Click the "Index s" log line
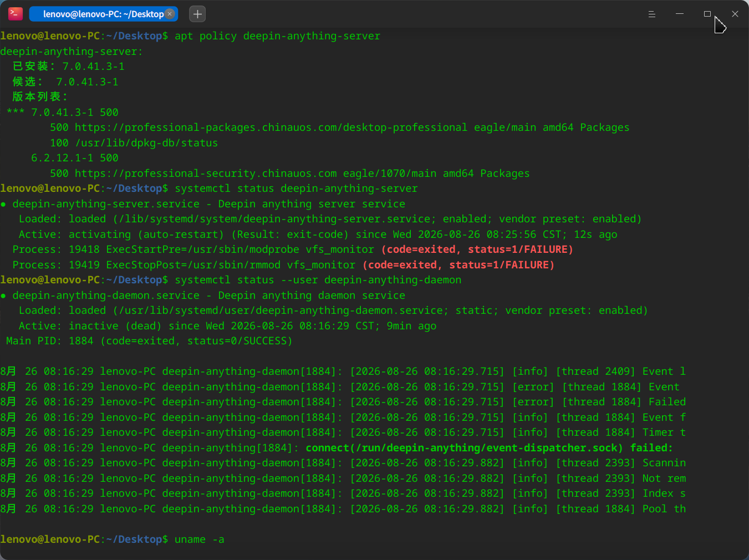This screenshot has height=560, width=749. [343, 493]
